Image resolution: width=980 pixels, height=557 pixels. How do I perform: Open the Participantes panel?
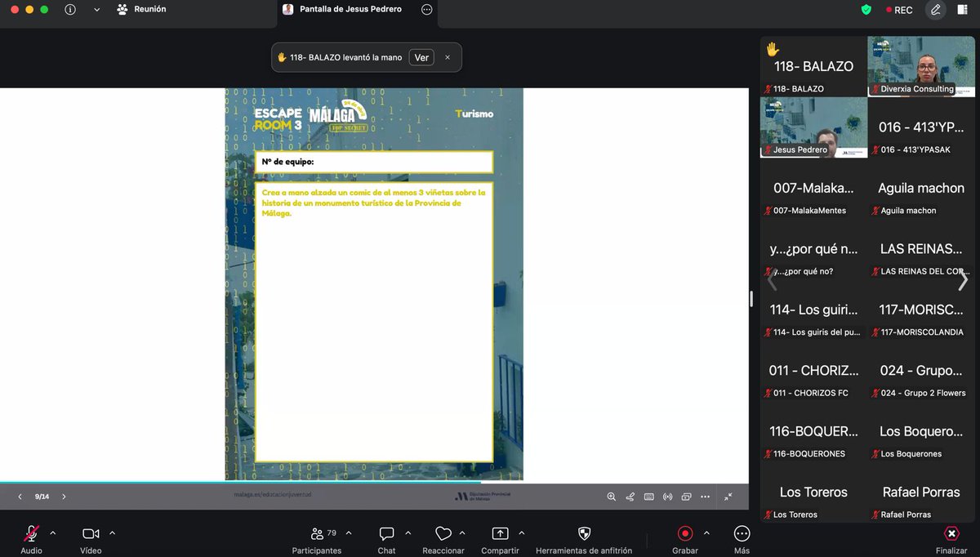[x=317, y=539]
